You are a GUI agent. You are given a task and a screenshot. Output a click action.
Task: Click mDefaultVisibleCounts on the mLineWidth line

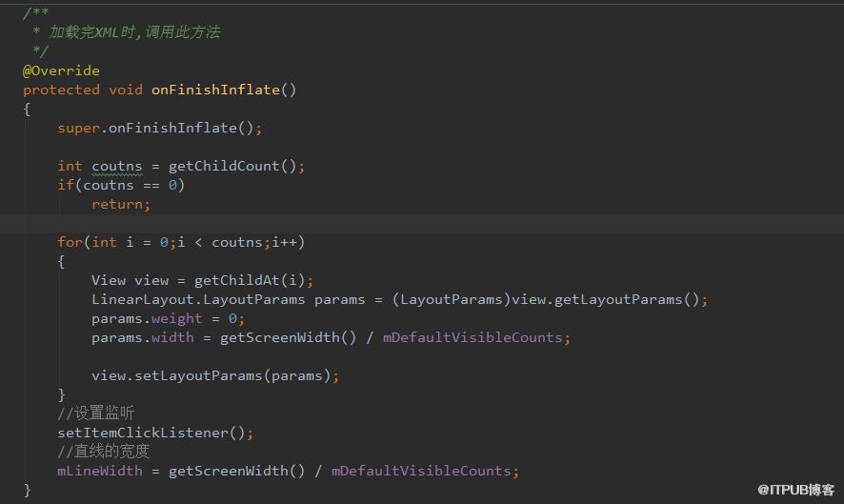pos(421,472)
